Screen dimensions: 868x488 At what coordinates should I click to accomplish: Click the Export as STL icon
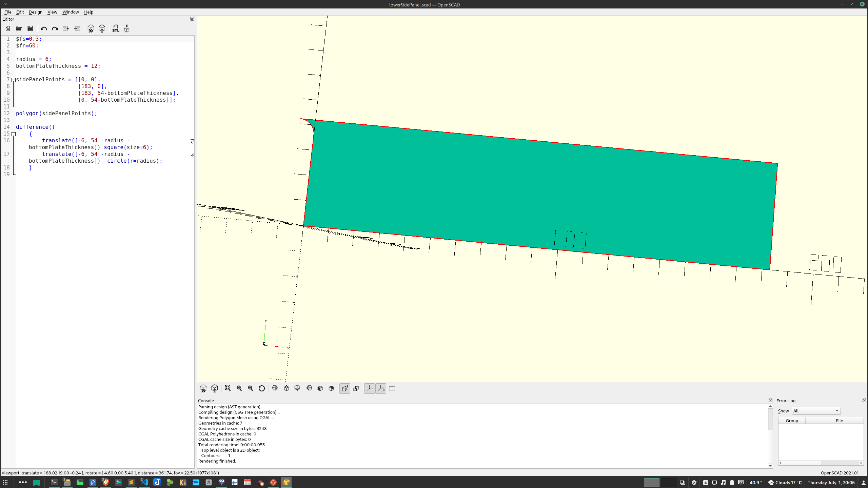click(116, 29)
